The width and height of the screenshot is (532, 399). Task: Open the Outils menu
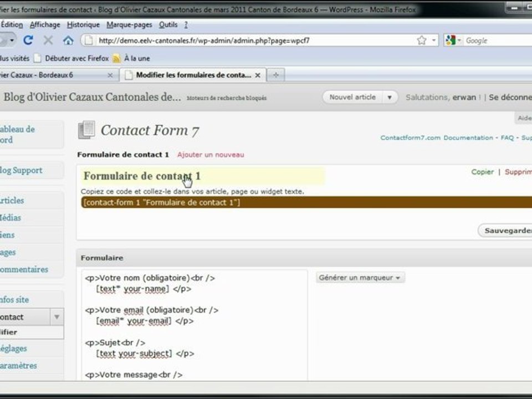click(x=168, y=24)
